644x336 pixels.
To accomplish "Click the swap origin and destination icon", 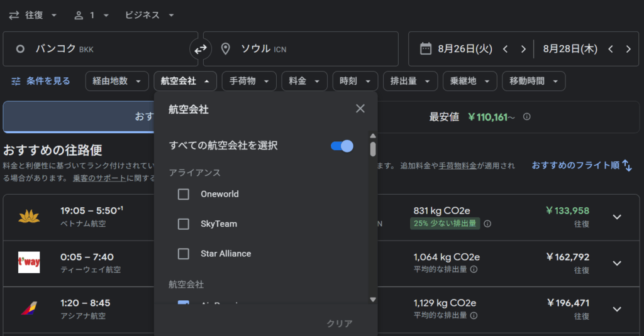I will click(x=200, y=49).
